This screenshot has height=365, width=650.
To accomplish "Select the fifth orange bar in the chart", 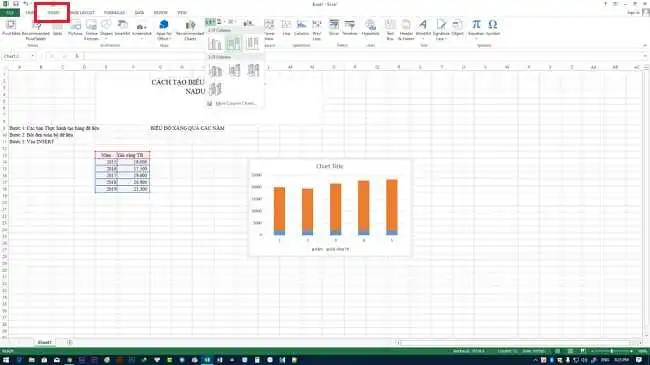I will [x=392, y=205].
